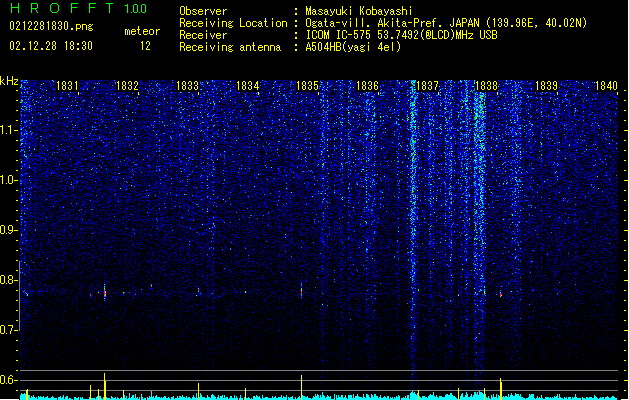The height and width of the screenshot is (400, 629).
Task: Click the kHz axis unit label
Action: click(9, 81)
